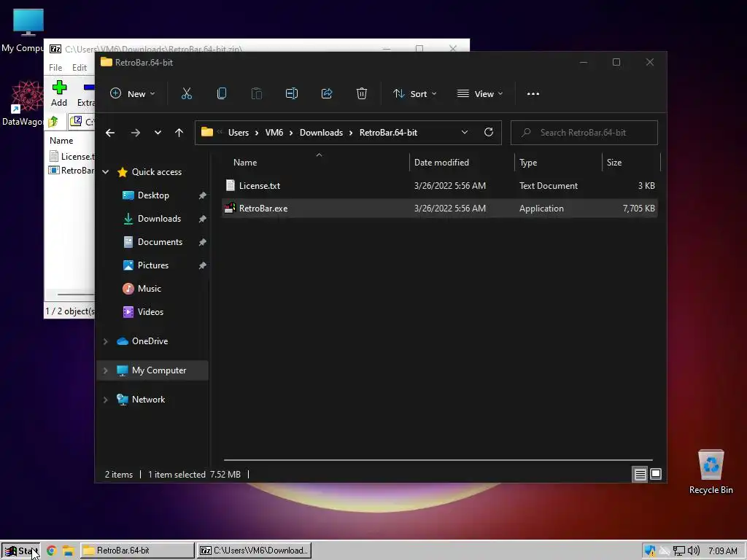Select Downloads in the navigation pane
The height and width of the screenshot is (560, 747).
pos(159,219)
